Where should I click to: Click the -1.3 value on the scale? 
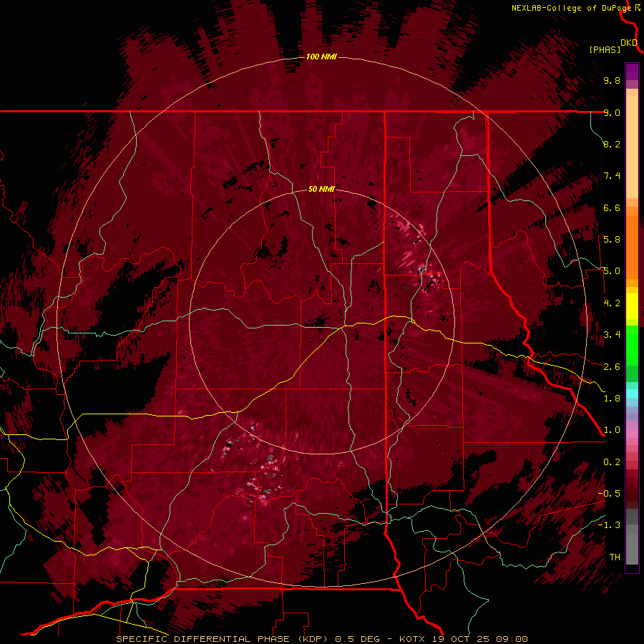tap(609, 525)
